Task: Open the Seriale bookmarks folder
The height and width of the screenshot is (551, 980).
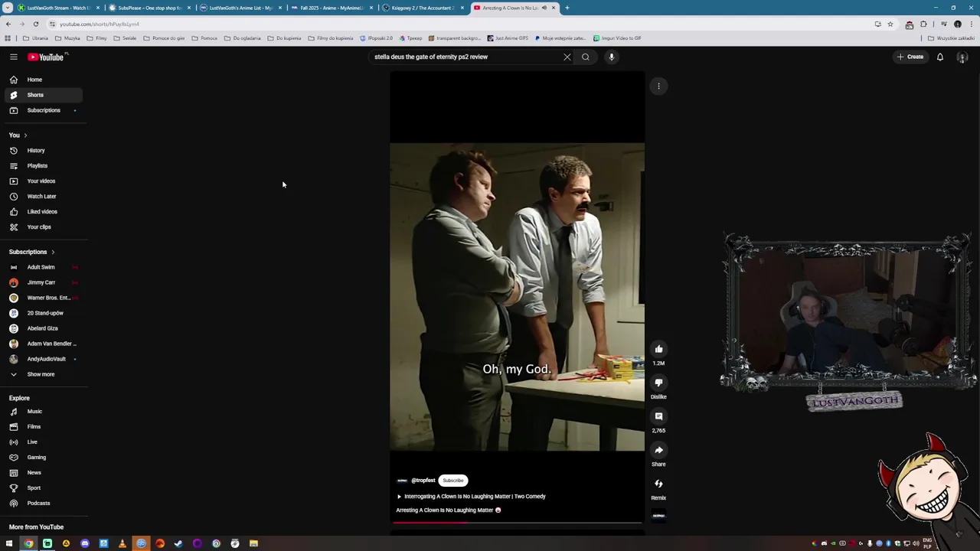Action: (125, 38)
